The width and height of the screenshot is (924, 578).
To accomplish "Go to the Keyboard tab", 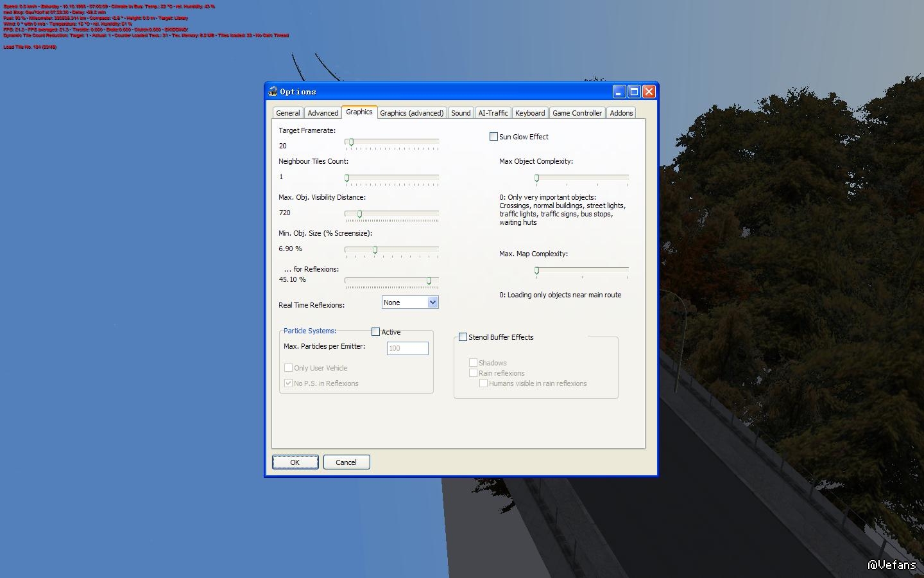I will tap(530, 113).
